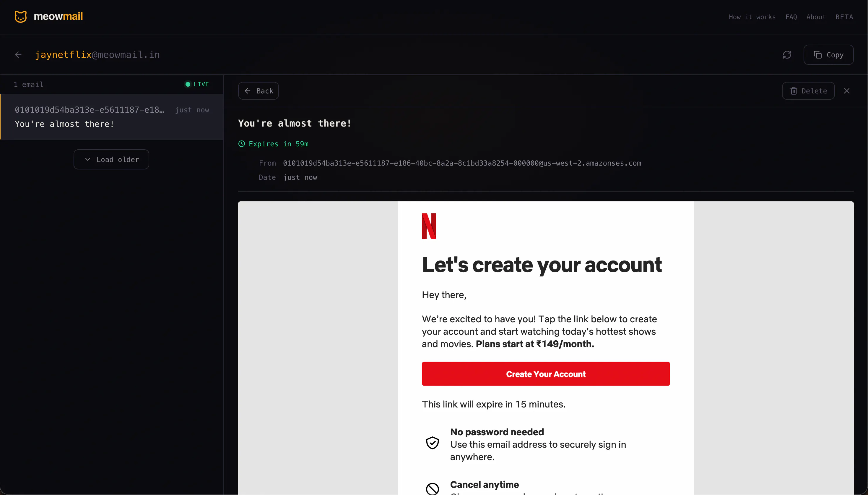Image resolution: width=868 pixels, height=495 pixels.
Task: Click the green LIVE status indicator
Action: click(x=197, y=84)
